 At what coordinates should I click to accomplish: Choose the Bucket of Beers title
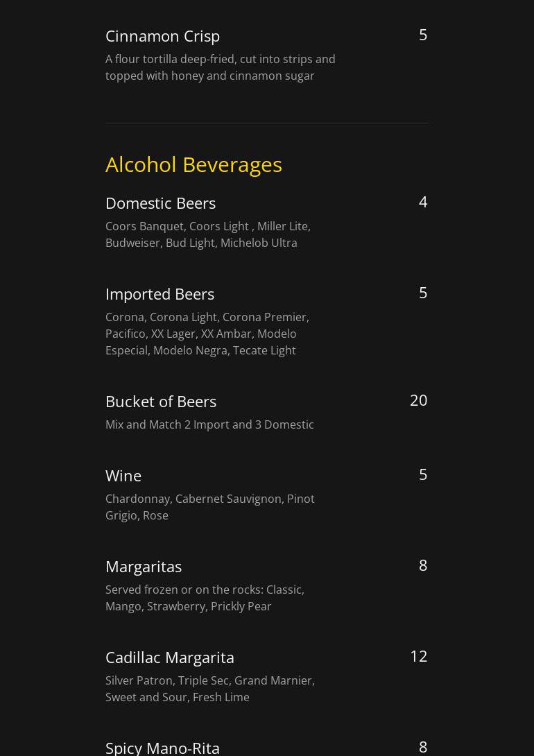coord(161,401)
